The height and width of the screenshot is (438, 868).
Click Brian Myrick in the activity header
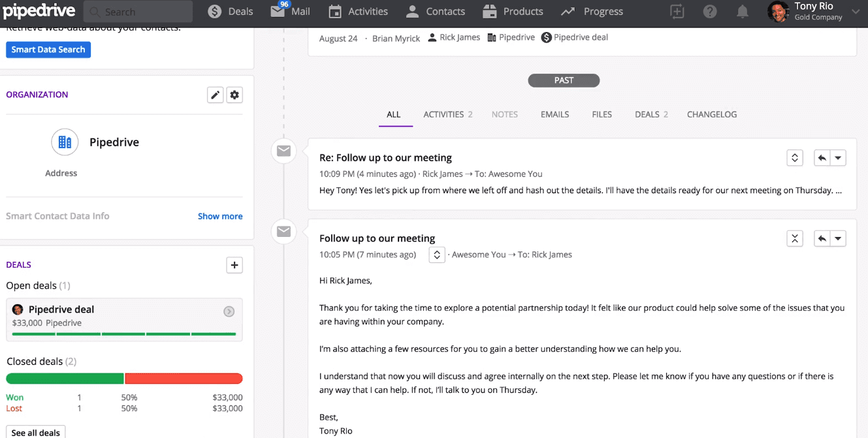396,39
